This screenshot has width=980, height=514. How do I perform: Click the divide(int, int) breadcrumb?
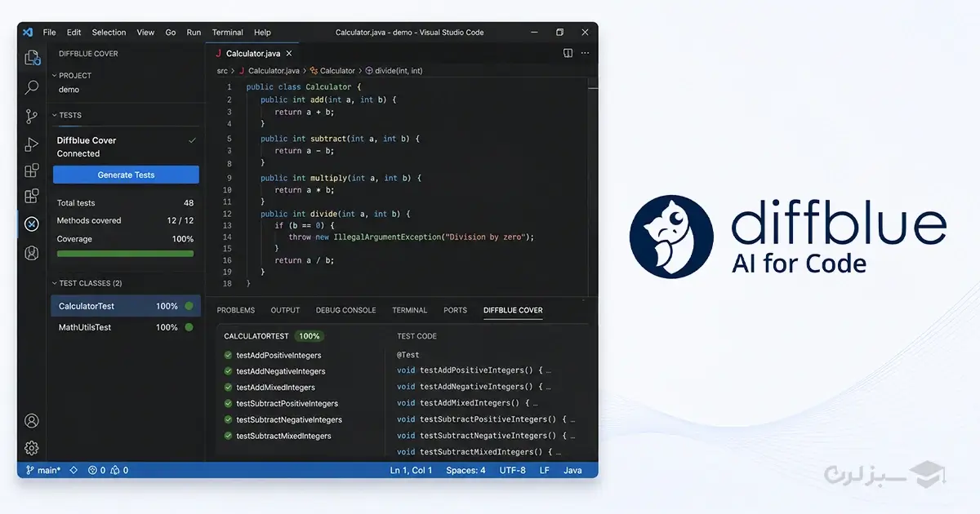[394, 71]
